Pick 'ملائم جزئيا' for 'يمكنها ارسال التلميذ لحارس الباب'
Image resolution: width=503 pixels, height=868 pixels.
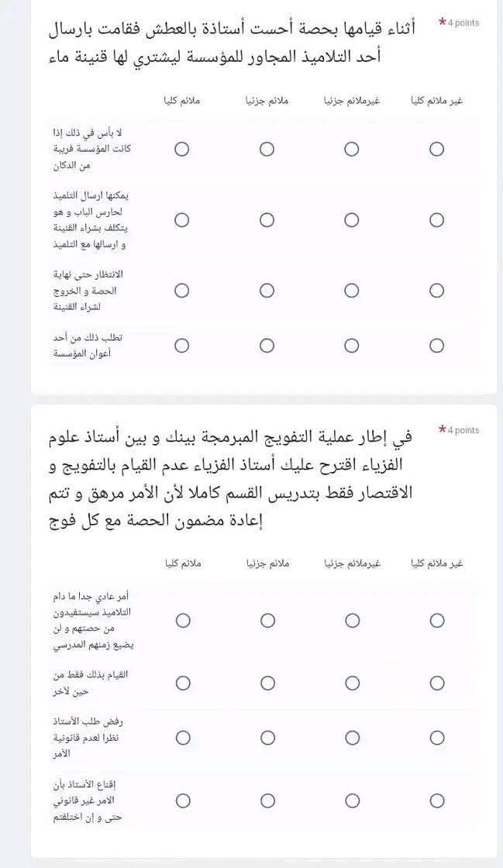pyautogui.click(x=267, y=220)
